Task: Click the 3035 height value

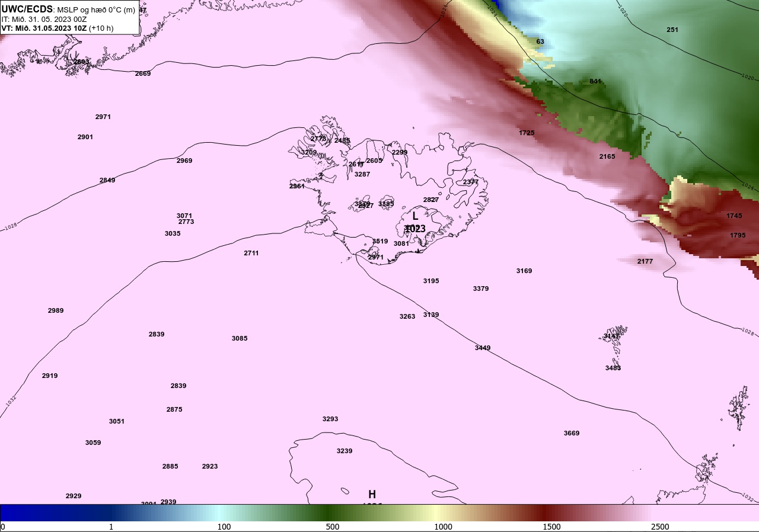Action: click(x=173, y=233)
